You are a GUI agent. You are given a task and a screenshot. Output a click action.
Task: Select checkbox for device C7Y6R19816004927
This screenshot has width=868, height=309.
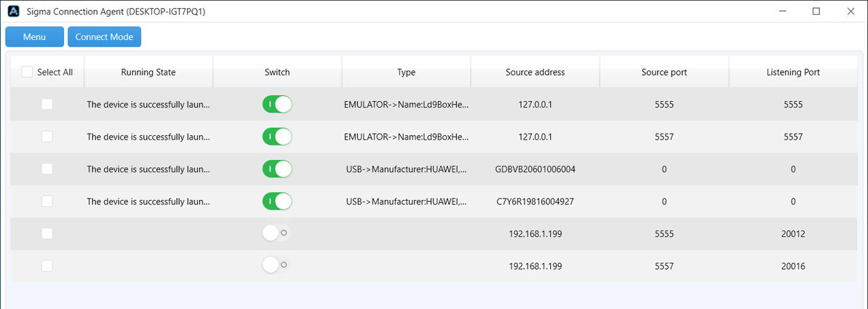[x=47, y=201]
